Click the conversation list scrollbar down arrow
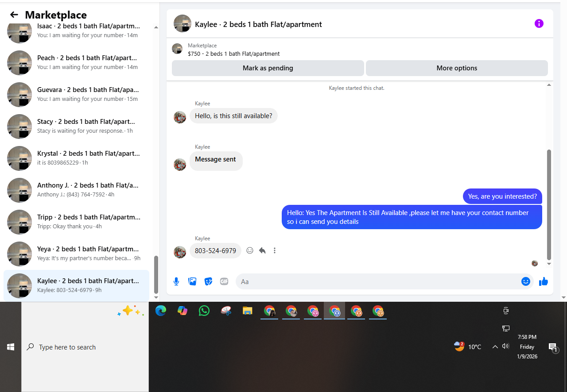Viewport: 567px width, 392px height. coord(156,297)
